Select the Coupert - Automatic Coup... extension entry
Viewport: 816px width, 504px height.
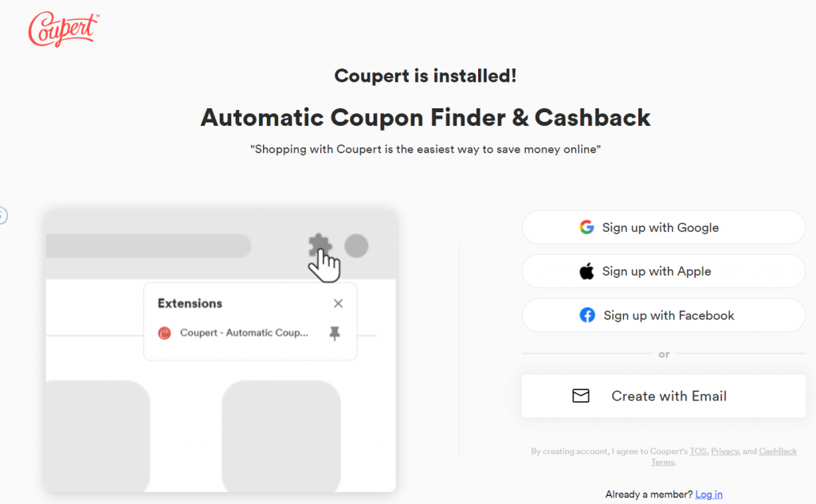[x=244, y=333]
